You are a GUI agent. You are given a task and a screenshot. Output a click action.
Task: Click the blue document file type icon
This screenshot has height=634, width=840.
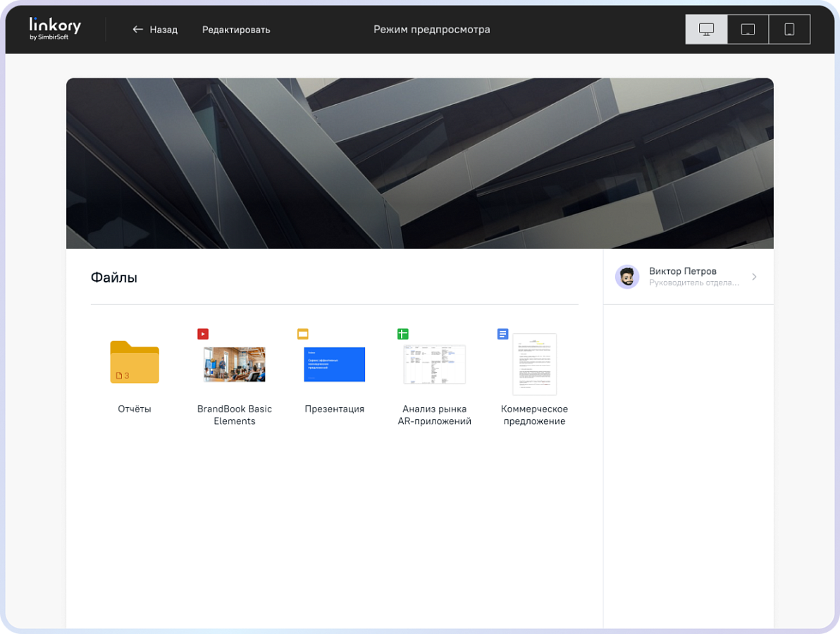502,334
